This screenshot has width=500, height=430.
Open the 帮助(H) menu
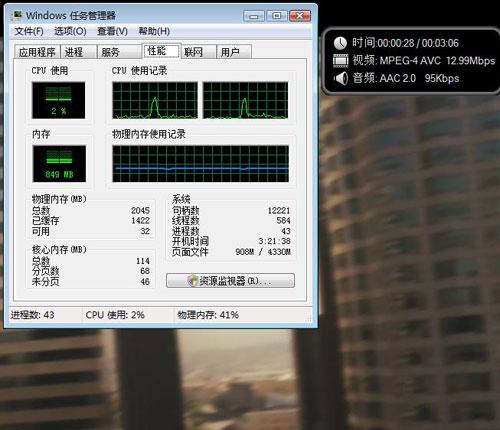[154, 31]
